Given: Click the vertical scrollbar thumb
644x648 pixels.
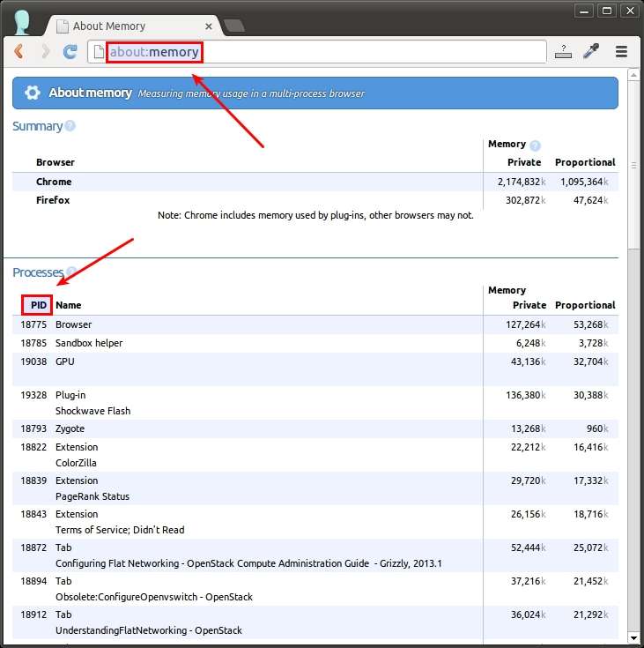Looking at the screenshot, I should coord(633,166).
